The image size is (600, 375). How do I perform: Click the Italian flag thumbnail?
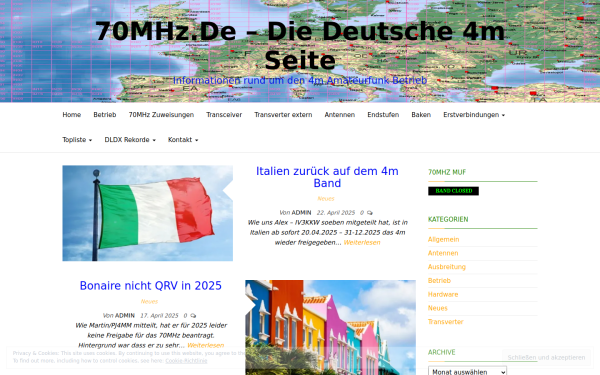tap(147, 213)
